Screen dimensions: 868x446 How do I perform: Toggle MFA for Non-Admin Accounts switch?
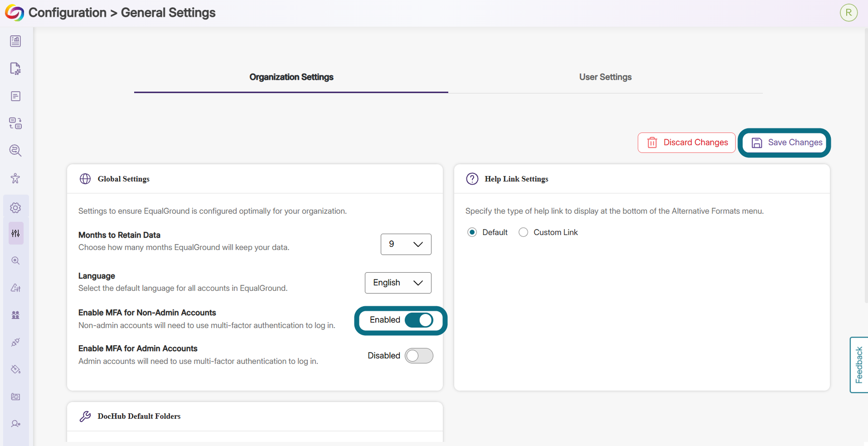[x=419, y=320]
